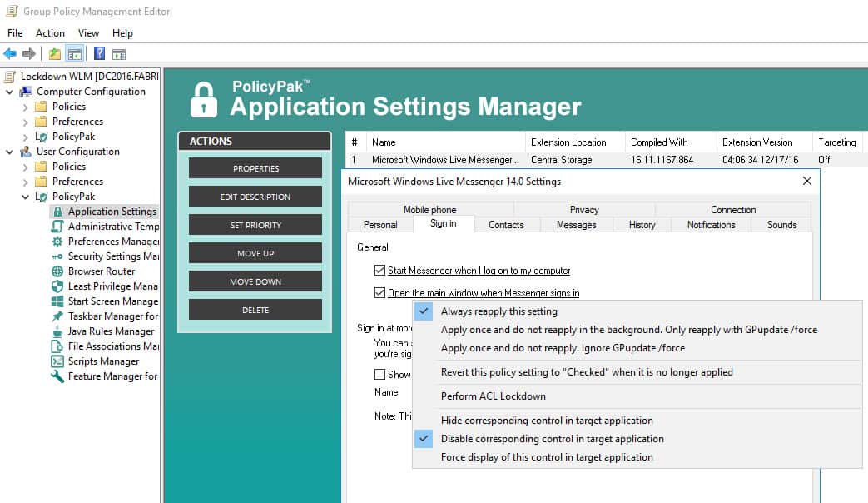Toggle Start Messenger when I log on checkbox

coord(379,271)
